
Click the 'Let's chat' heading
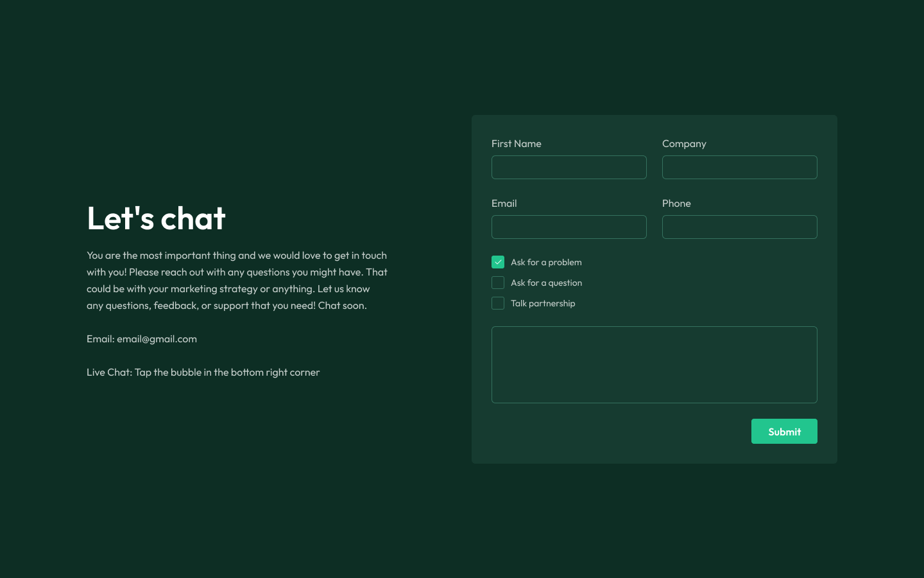pos(156,218)
